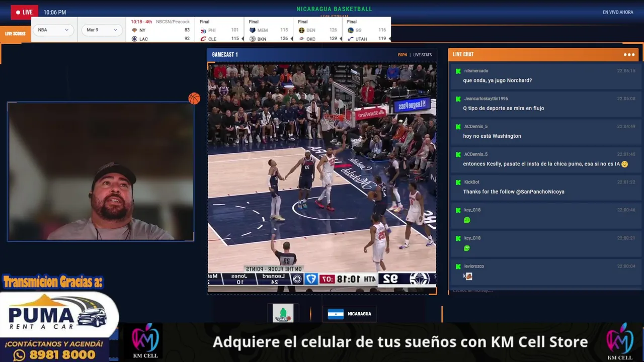This screenshot has height=362, width=644.
Task: Click the Kick icon beside leviorozco
Action: tap(458, 266)
